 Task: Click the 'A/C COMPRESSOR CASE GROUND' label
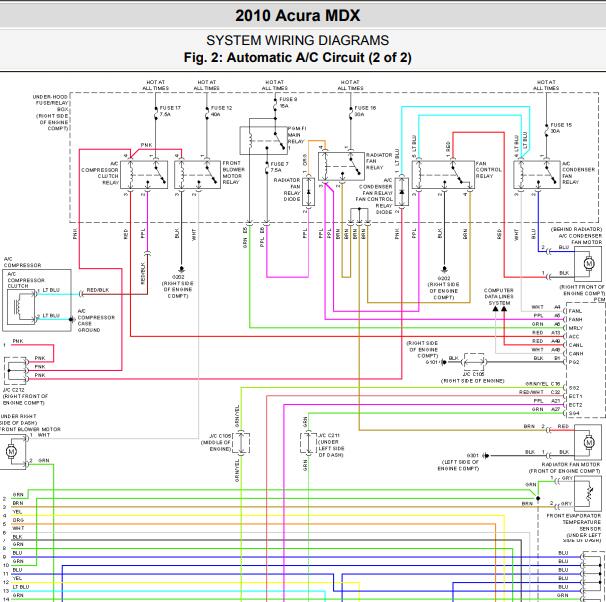pos(96,320)
